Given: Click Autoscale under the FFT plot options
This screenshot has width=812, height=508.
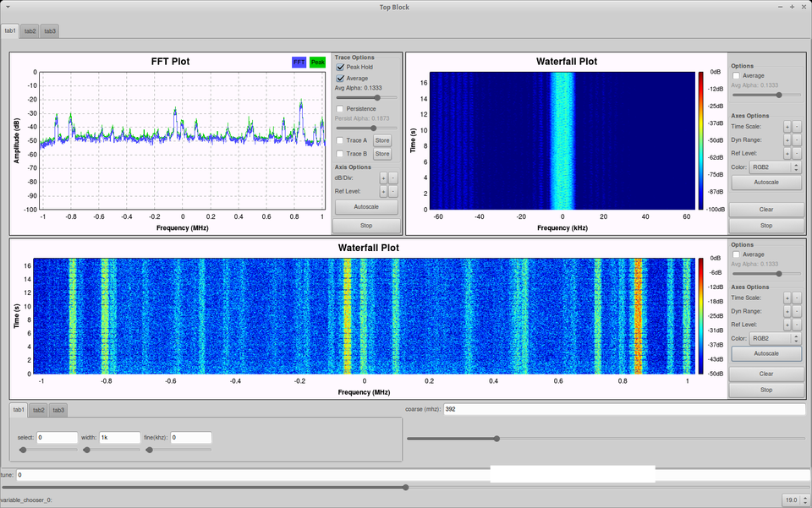Looking at the screenshot, I should 366,207.
